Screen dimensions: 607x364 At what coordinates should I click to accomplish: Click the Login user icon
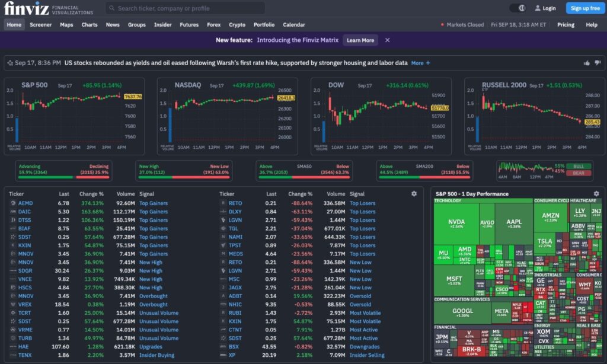tap(537, 8)
